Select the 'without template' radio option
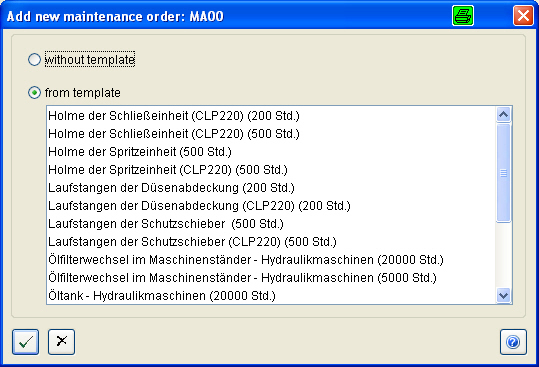This screenshot has width=539, height=367. [34, 60]
